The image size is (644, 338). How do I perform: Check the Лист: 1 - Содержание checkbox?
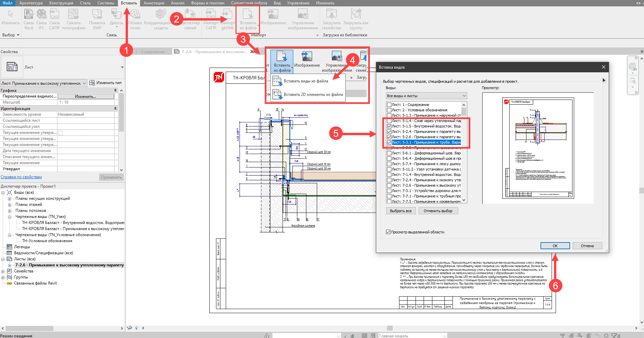pyautogui.click(x=389, y=105)
